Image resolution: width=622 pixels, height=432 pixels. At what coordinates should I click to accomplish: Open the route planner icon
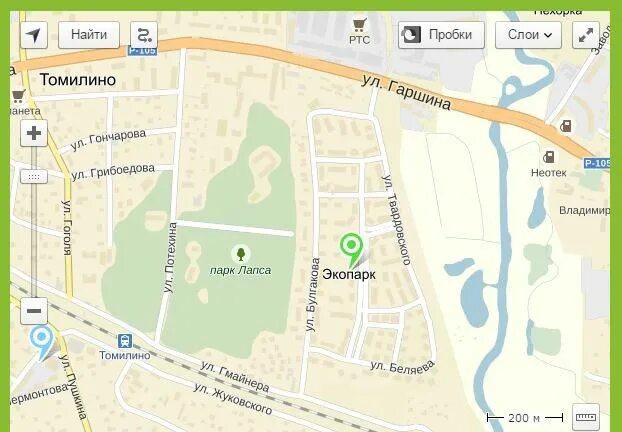pos(144,35)
